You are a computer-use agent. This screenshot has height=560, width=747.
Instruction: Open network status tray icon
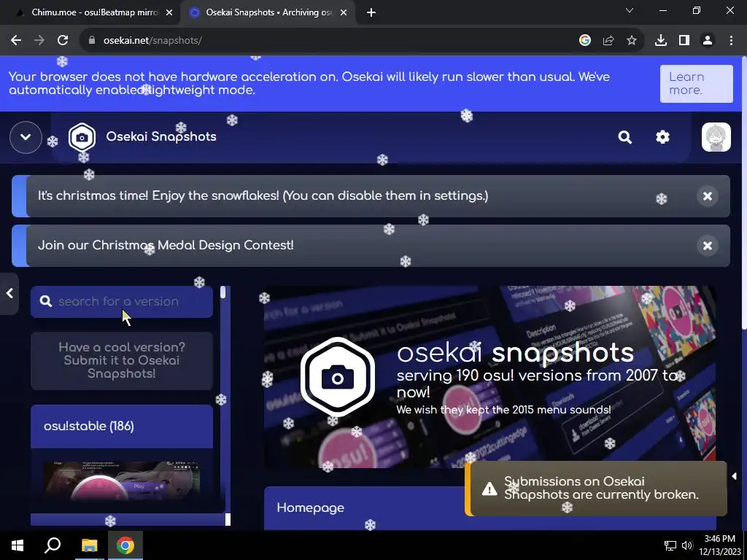[x=670, y=545]
